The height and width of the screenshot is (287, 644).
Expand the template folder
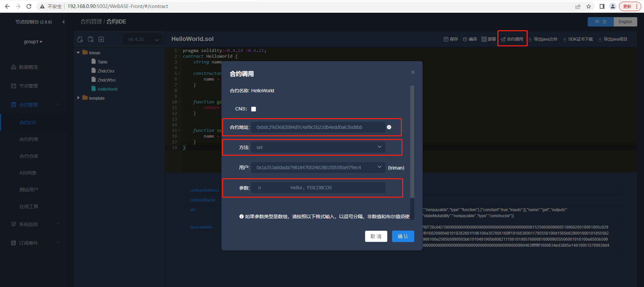pos(78,98)
